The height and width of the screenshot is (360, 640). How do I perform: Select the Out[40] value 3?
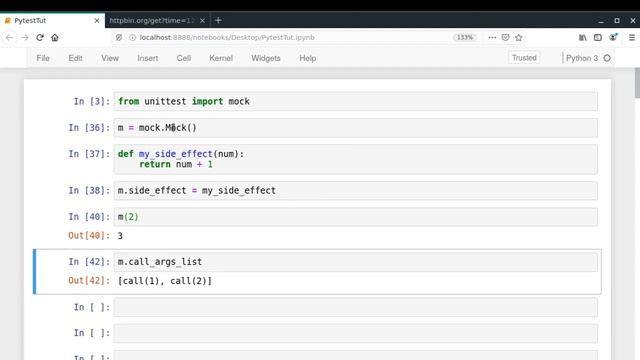120,236
